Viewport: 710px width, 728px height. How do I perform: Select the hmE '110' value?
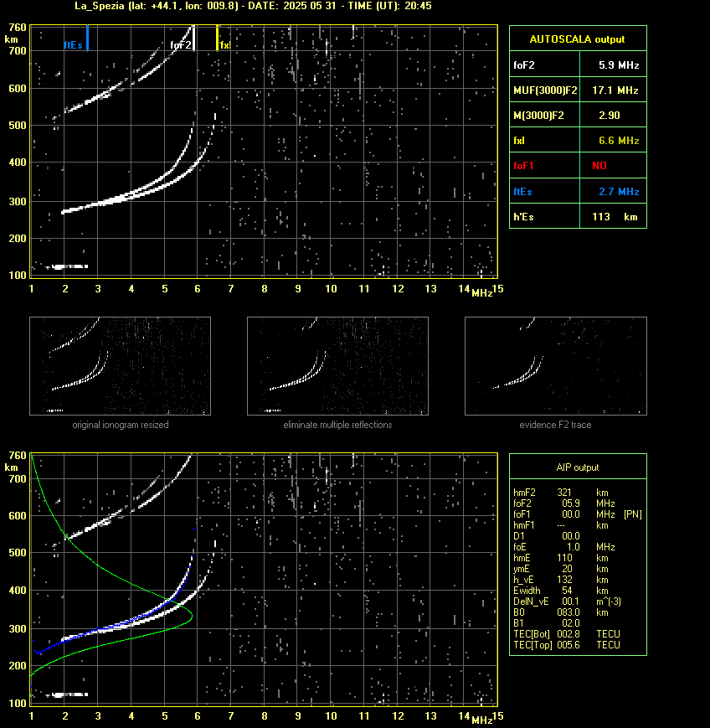tap(564, 558)
